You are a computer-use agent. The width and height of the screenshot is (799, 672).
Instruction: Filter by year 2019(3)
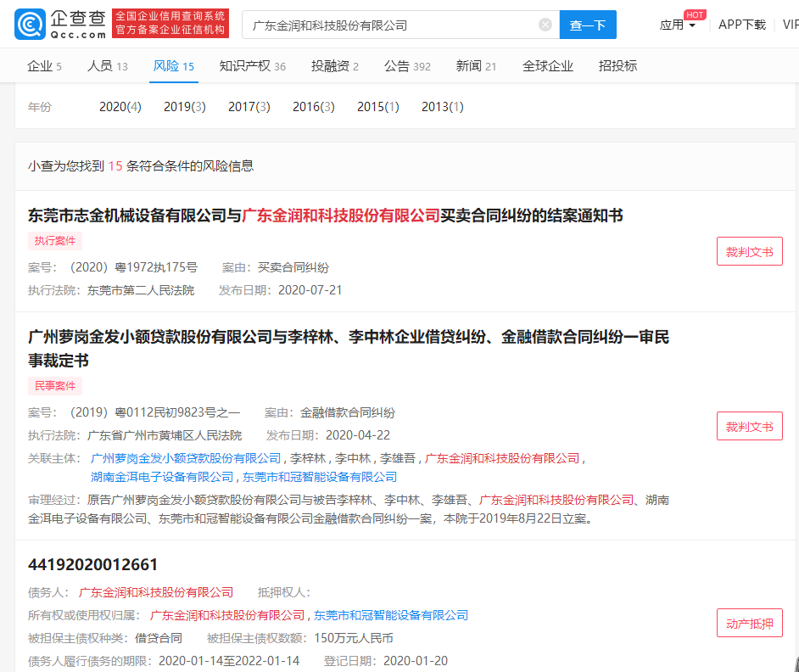(184, 107)
